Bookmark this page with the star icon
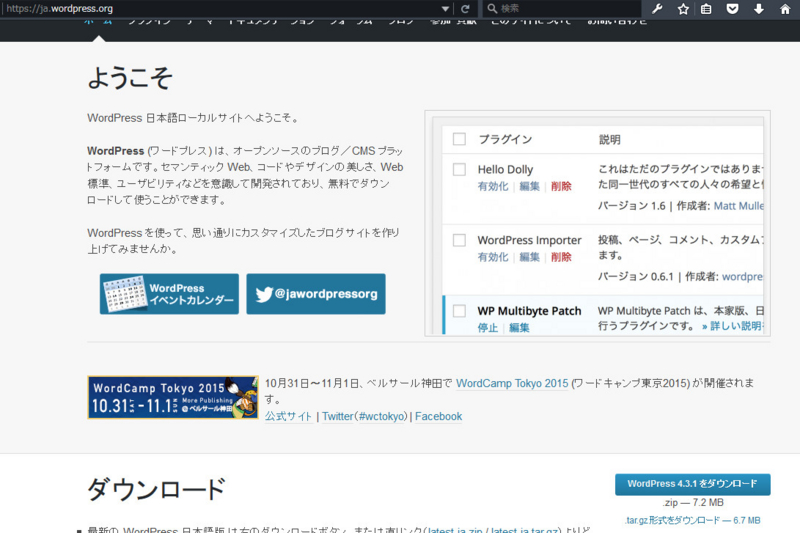 point(683,9)
